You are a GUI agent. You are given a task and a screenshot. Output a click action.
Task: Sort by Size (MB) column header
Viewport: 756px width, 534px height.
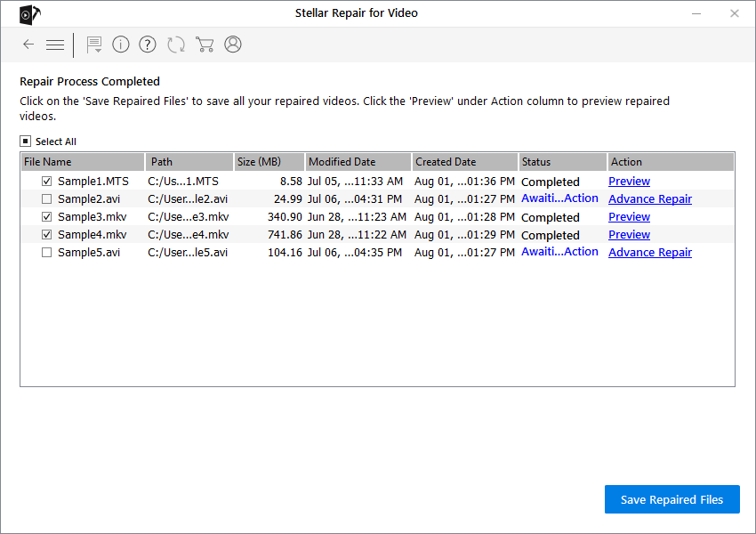pos(269,162)
